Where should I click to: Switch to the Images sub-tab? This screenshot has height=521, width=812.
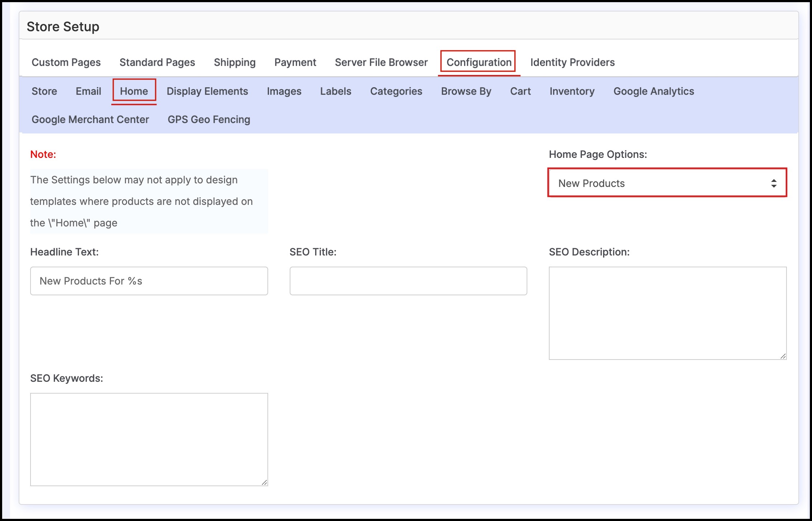click(284, 91)
